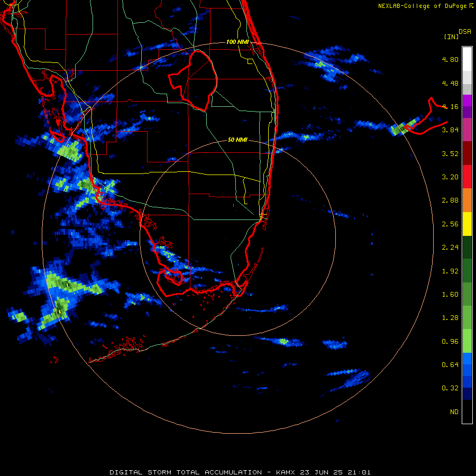Click the KAMX station identifier in the caption
This screenshot has width=476, height=476.
(286, 472)
